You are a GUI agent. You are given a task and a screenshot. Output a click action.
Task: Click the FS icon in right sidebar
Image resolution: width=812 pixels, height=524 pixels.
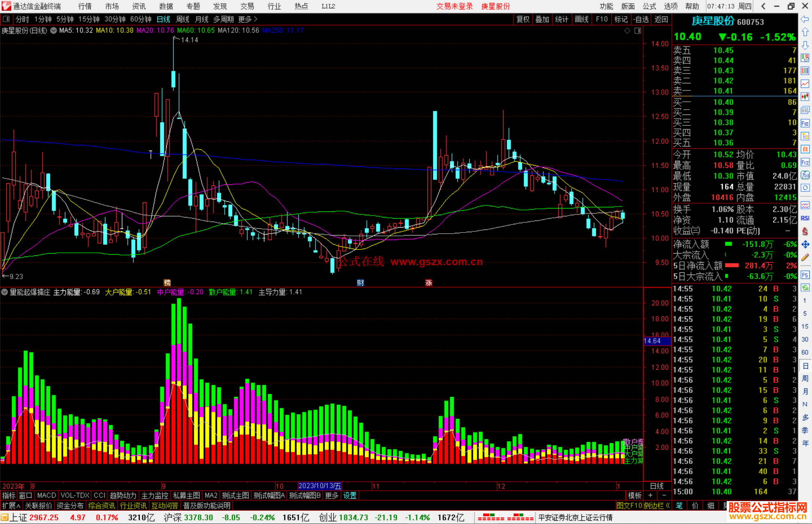tap(805, 275)
